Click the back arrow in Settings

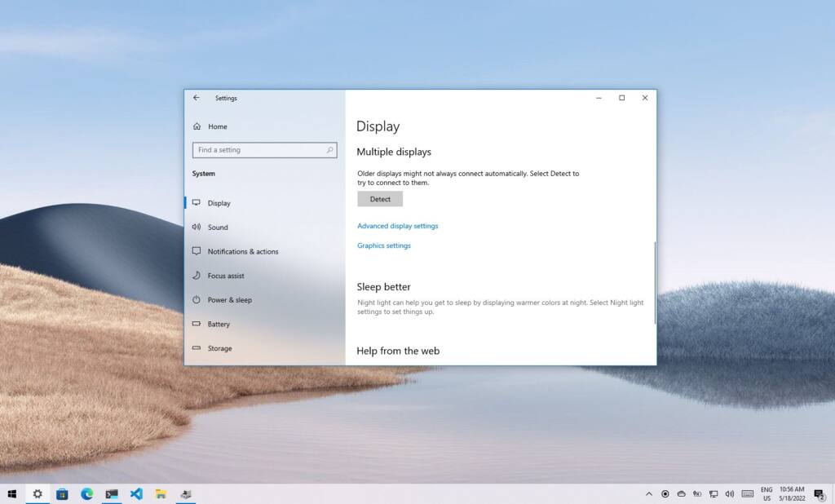click(196, 98)
